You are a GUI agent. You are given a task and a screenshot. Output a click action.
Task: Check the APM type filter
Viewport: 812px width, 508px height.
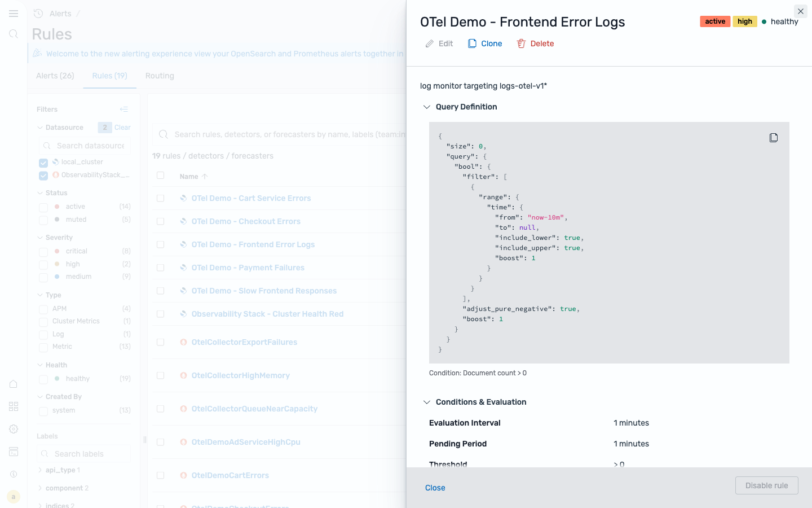[43, 309]
